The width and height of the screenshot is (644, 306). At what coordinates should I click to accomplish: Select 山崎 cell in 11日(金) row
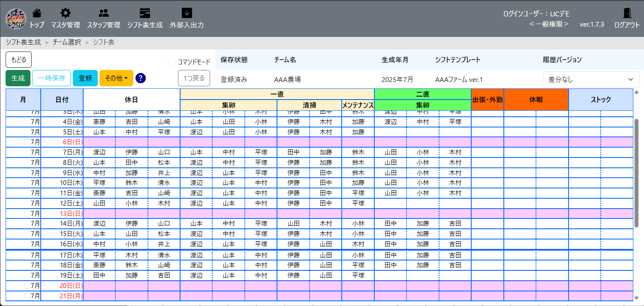point(164,193)
